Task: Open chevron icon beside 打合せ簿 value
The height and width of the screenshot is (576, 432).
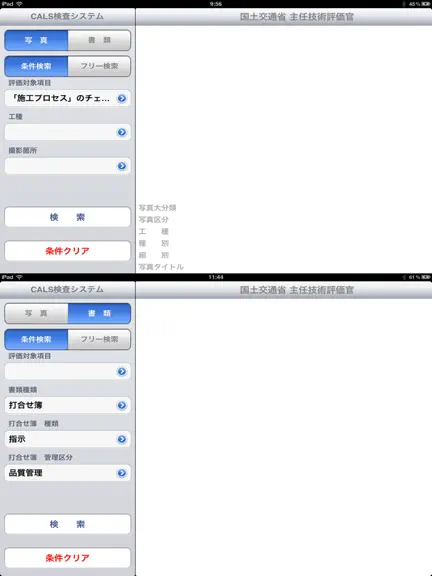Action: point(122,405)
